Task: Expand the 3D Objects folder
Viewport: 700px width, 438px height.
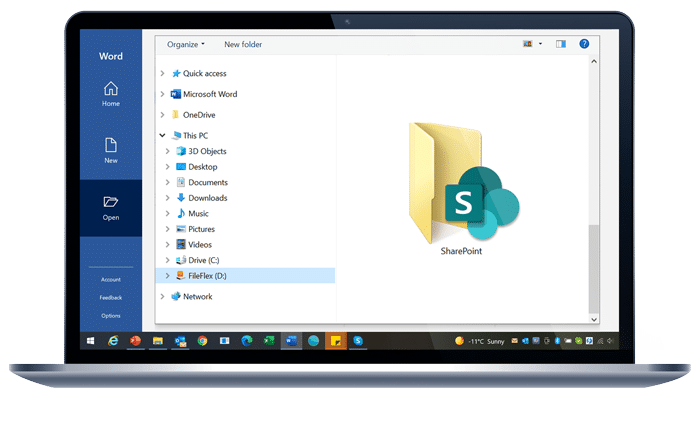Action: click(167, 151)
